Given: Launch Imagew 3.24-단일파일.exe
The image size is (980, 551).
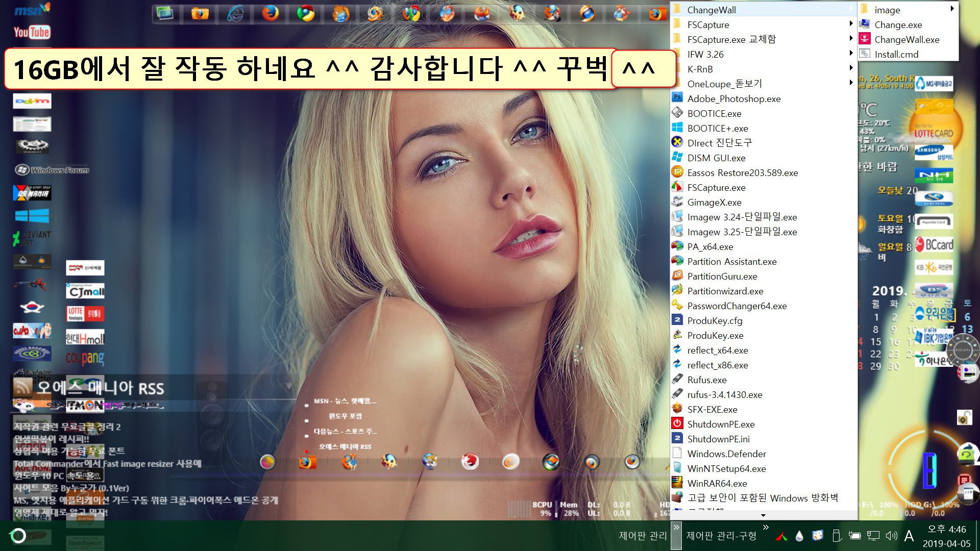Looking at the screenshot, I should pos(764,217).
